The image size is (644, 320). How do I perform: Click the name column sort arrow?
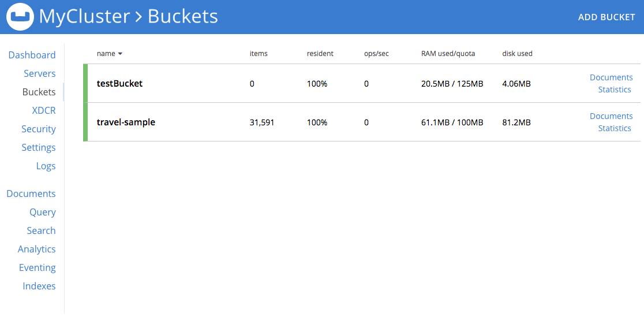click(x=120, y=54)
